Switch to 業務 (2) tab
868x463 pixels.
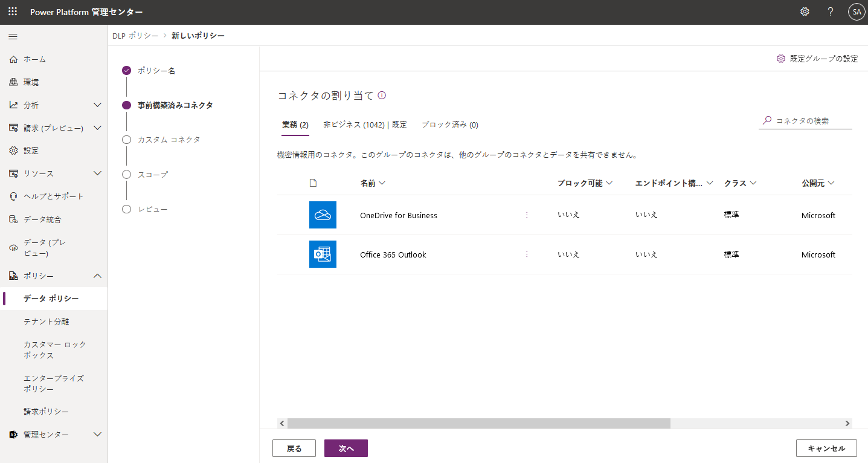click(295, 125)
